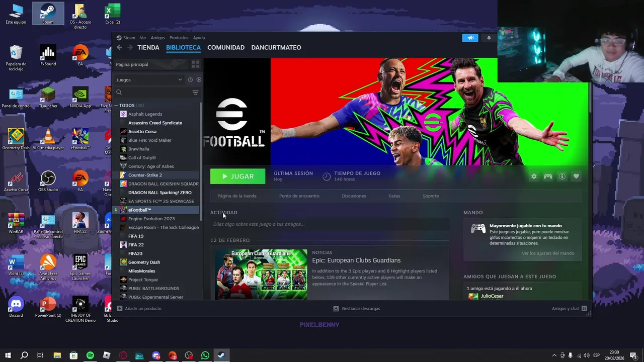The width and height of the screenshot is (644, 362).
Task: Click the activity comment field
Action: pos(330,224)
